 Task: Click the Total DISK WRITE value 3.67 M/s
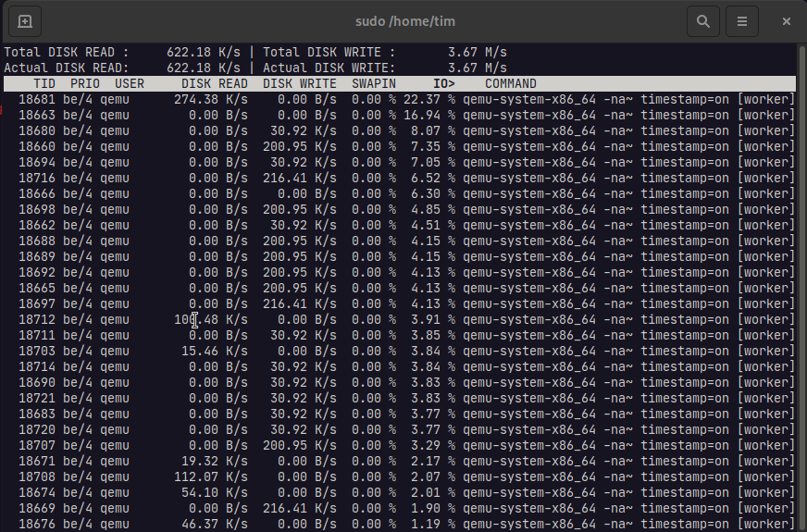click(x=478, y=53)
